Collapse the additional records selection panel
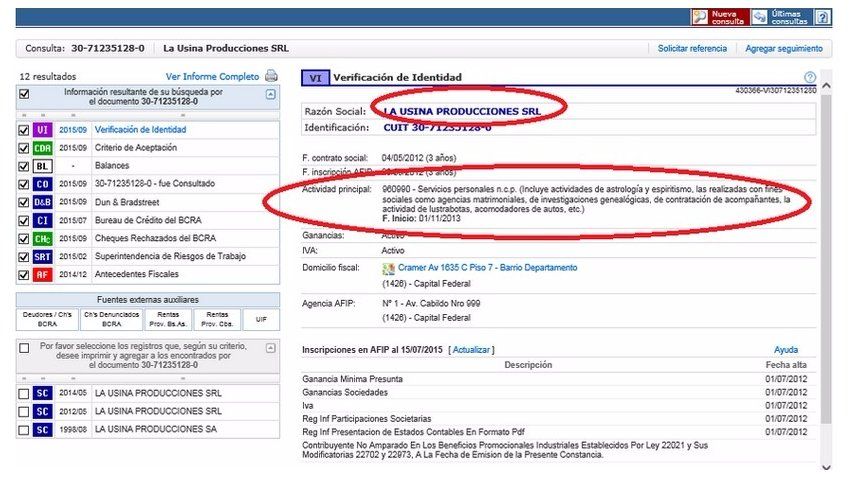Screen dimensions: 854x478 [270, 347]
